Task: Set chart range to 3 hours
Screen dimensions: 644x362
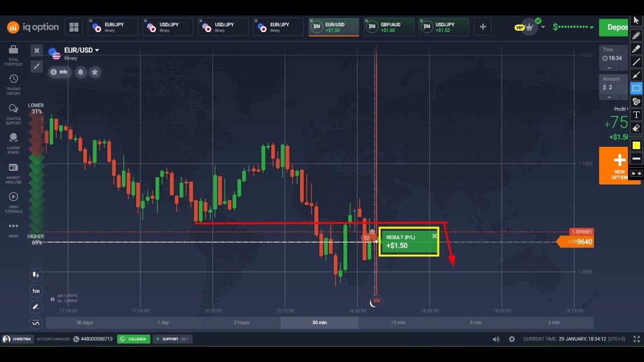Action: click(242, 323)
